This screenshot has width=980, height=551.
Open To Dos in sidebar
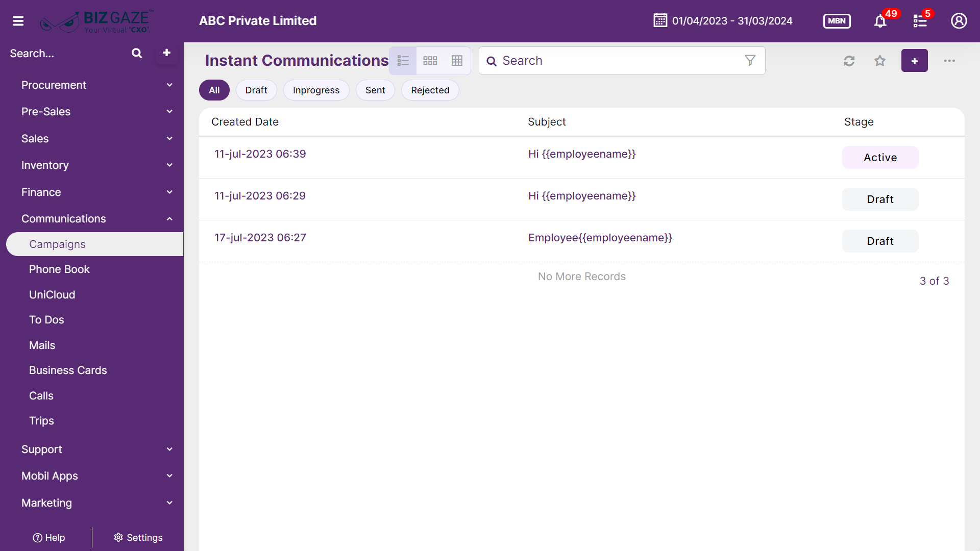46,319
